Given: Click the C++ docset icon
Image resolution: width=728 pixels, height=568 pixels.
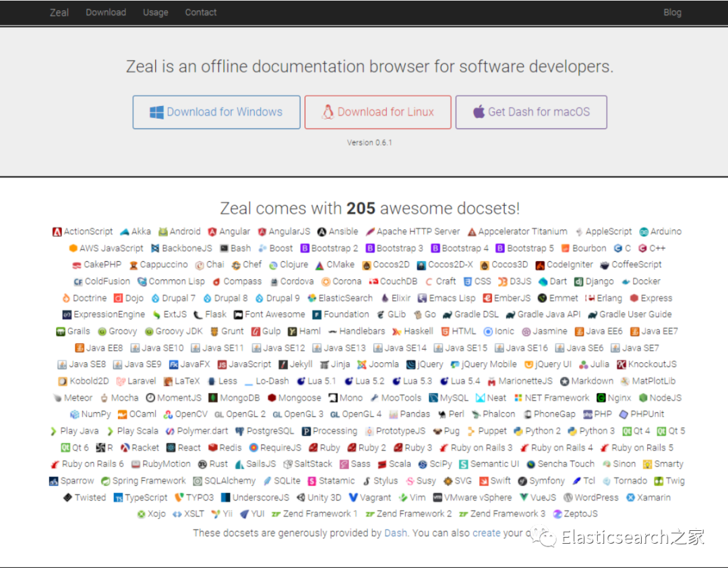Looking at the screenshot, I should [x=642, y=249].
